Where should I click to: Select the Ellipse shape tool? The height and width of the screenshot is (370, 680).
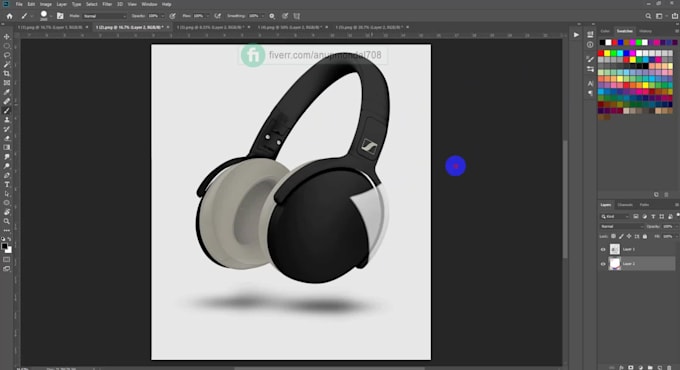coord(7,203)
